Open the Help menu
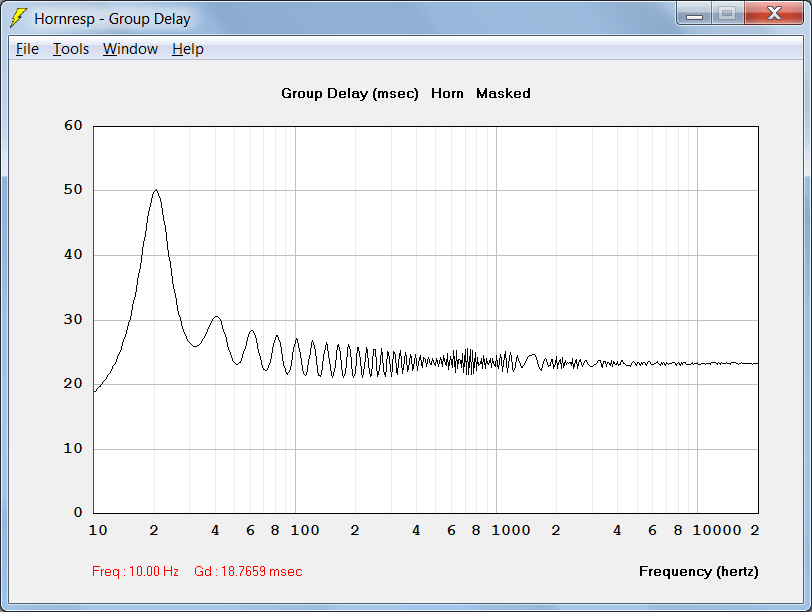Screen dimensions: 812x612 [188, 49]
